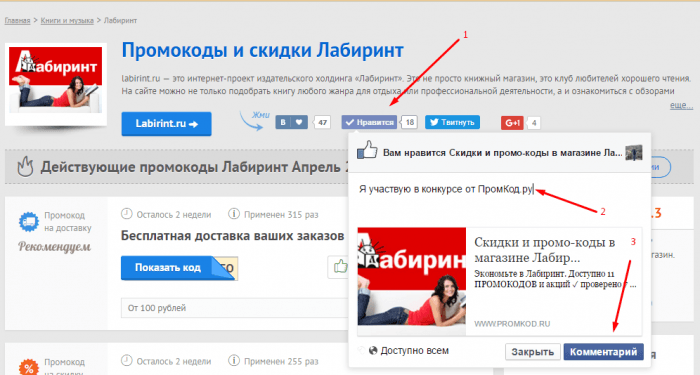Toggle the Facebook Нравится button
This screenshot has width=700, height=375.
pyautogui.click(x=369, y=122)
